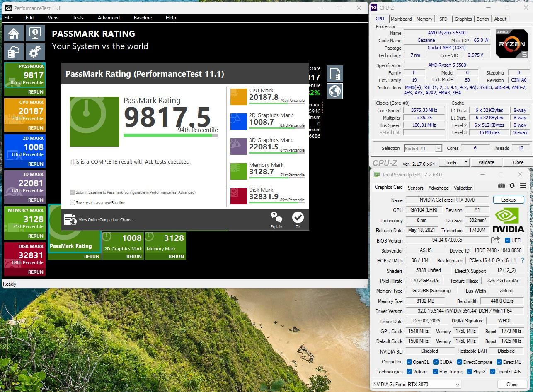This screenshot has height=392, width=533.
Task: Click RERUN under the CPU MARK tile
Action: pos(36,128)
